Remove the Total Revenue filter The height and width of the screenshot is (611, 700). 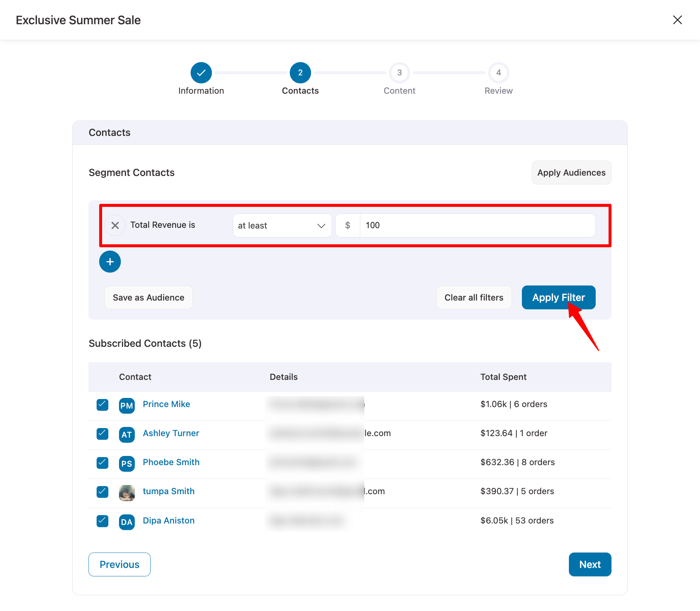(x=115, y=225)
